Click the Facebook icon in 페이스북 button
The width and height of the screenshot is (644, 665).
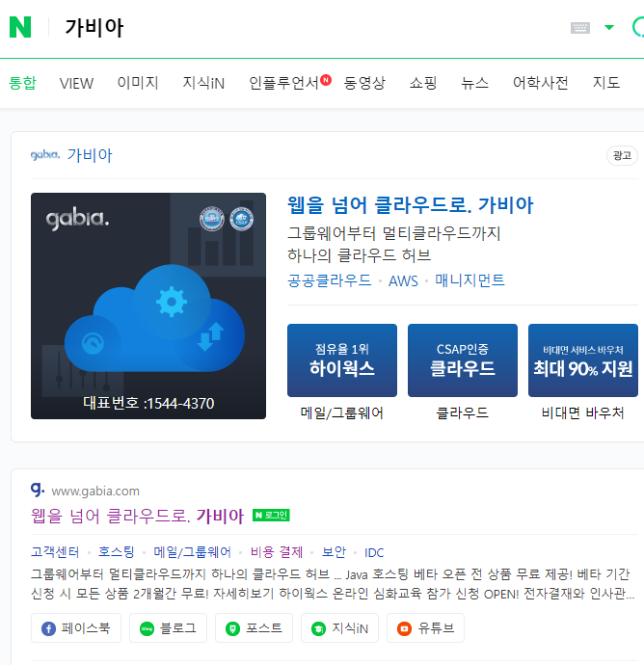coord(48,628)
